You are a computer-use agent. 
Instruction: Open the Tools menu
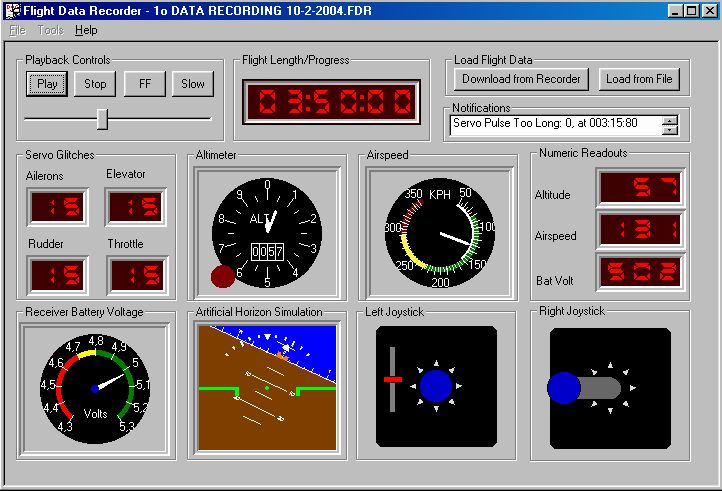pos(50,30)
